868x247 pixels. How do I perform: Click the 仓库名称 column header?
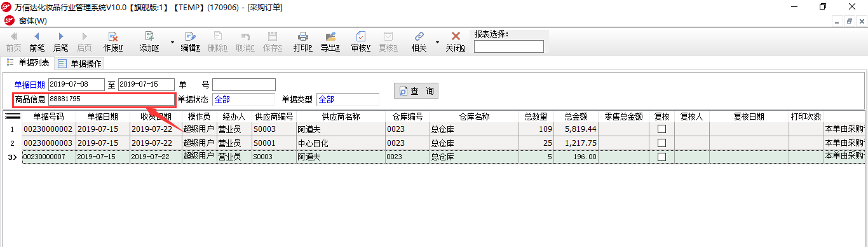(x=475, y=116)
